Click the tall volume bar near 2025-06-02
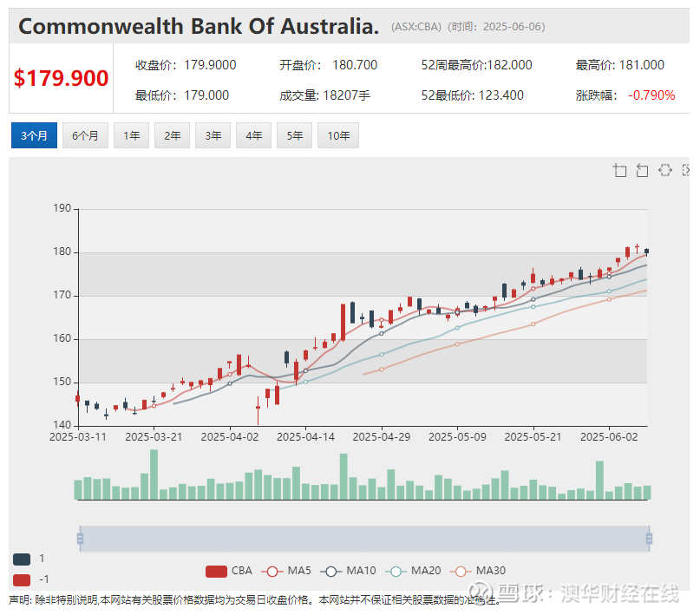Viewport: 700px width, 615px height. [x=599, y=481]
